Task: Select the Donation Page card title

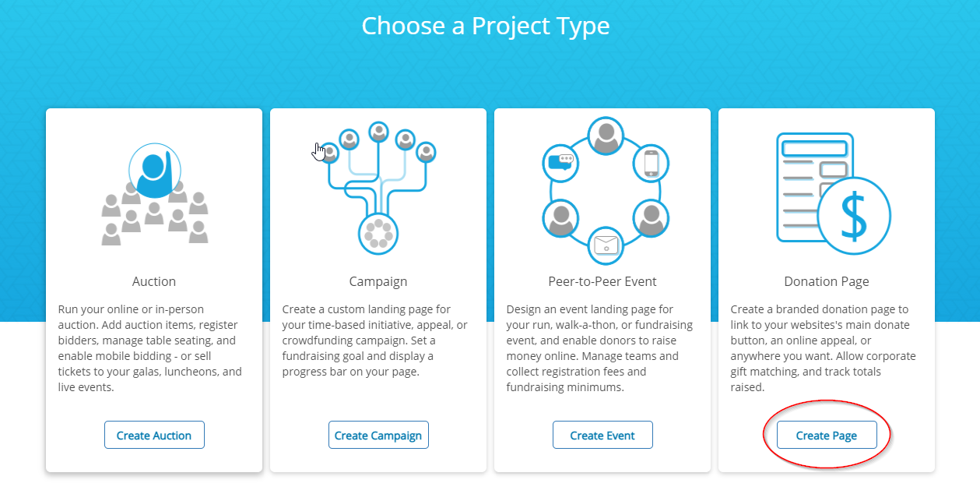Action: 827,281
